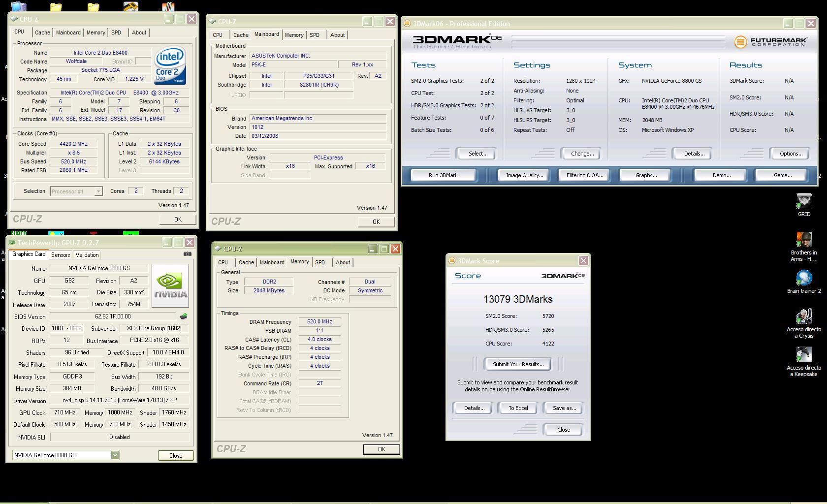This screenshot has height=504, width=827.
Task: Click the NVIDIA logo in GPU-Z
Action: pyautogui.click(x=170, y=286)
